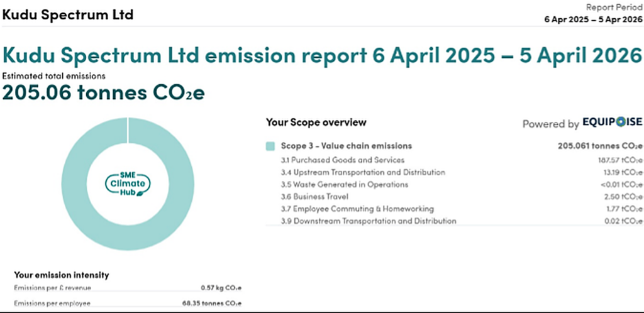Click '3.4 Upstream Transportation and Distribution'
This screenshot has width=644, height=313.
click(x=363, y=172)
